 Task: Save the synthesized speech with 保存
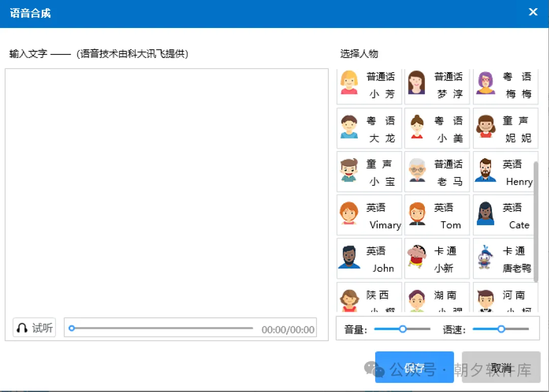point(414,367)
